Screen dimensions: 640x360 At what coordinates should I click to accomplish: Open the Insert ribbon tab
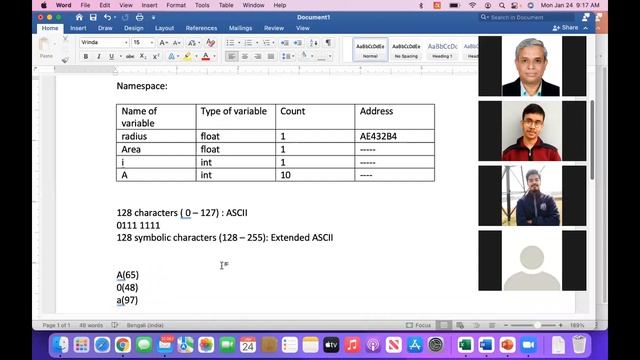78,28
